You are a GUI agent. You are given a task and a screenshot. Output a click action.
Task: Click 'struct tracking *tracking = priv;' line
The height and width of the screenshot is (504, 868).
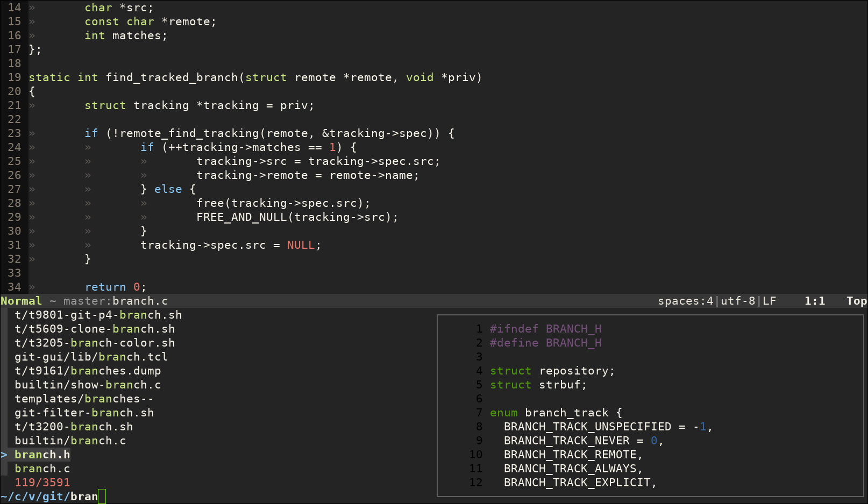pos(200,105)
